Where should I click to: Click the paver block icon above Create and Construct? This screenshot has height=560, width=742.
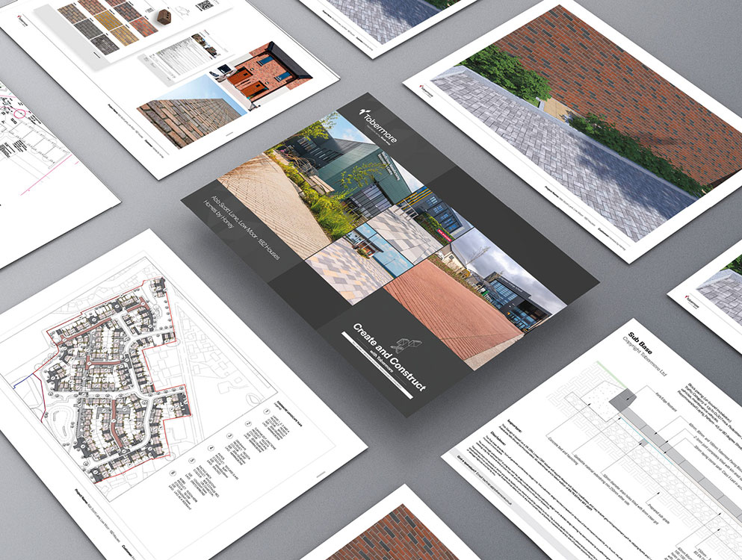pos(404,344)
